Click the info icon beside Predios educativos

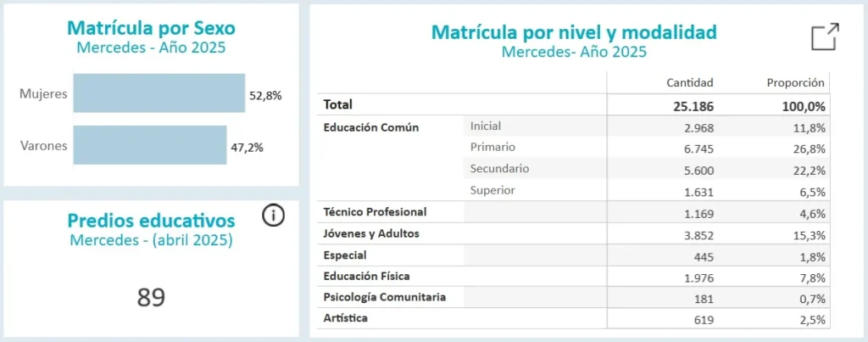273,216
